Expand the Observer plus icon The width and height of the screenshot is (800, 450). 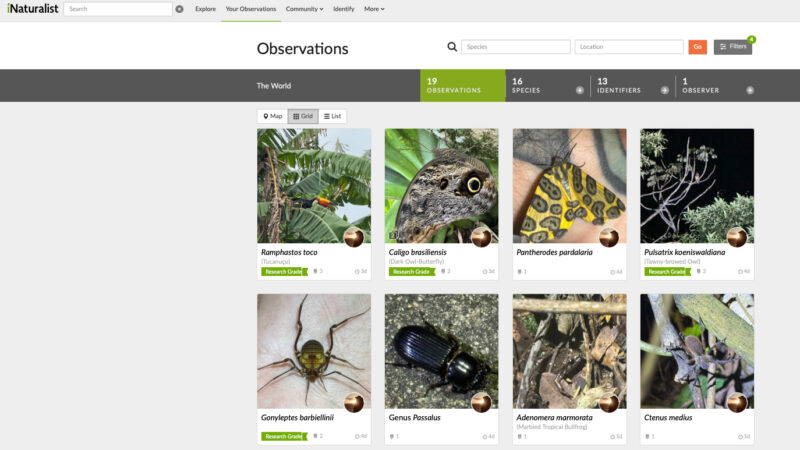coord(750,90)
